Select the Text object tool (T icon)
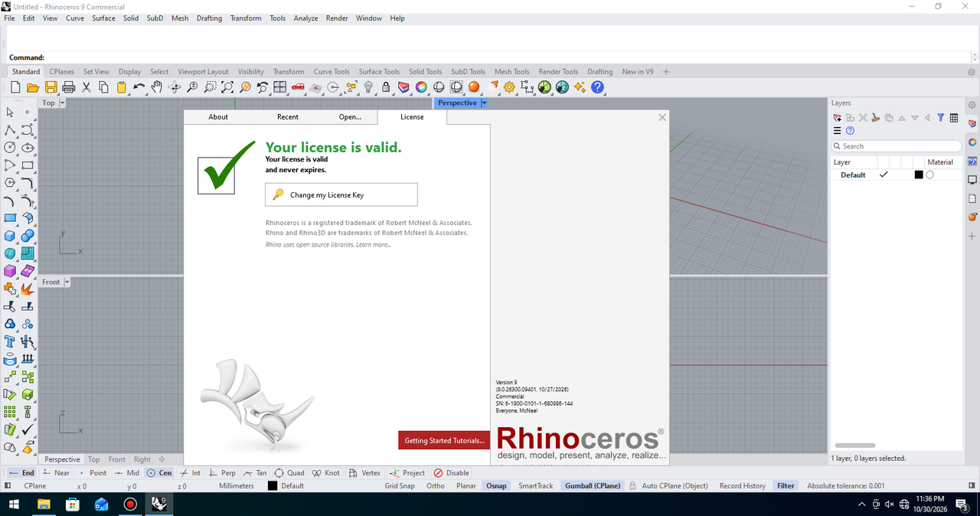 (10, 341)
